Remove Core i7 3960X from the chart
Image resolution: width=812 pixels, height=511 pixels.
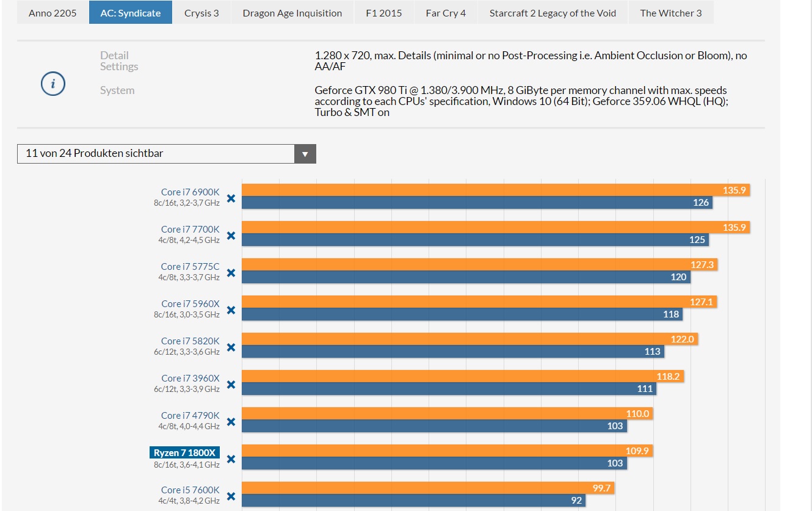point(231,384)
